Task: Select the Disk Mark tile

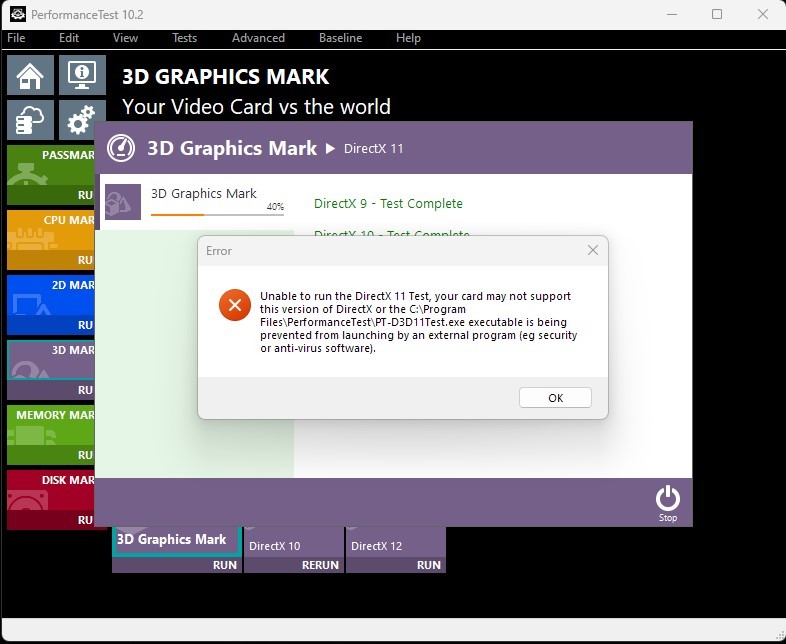Action: (51, 490)
